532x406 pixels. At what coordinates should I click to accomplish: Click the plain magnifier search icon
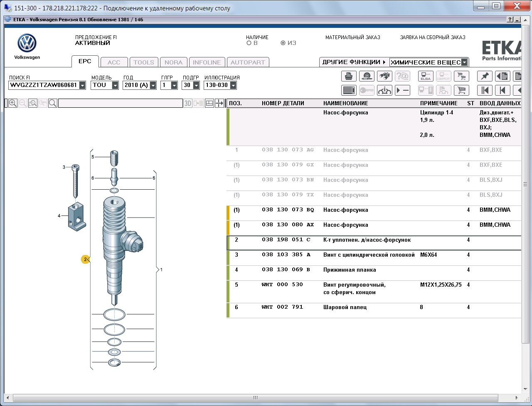[53, 103]
